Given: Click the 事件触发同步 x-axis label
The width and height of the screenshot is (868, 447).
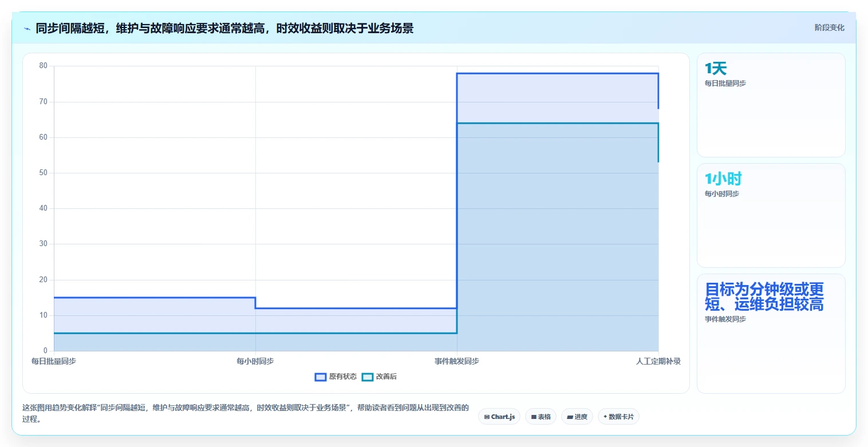Looking at the screenshot, I should coord(457,361).
